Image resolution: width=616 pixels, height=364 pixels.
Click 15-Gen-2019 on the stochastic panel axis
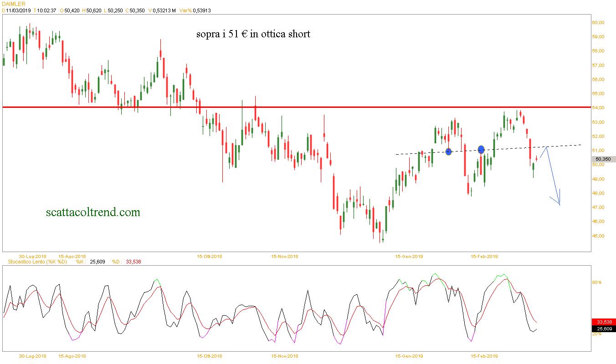pyautogui.click(x=409, y=356)
